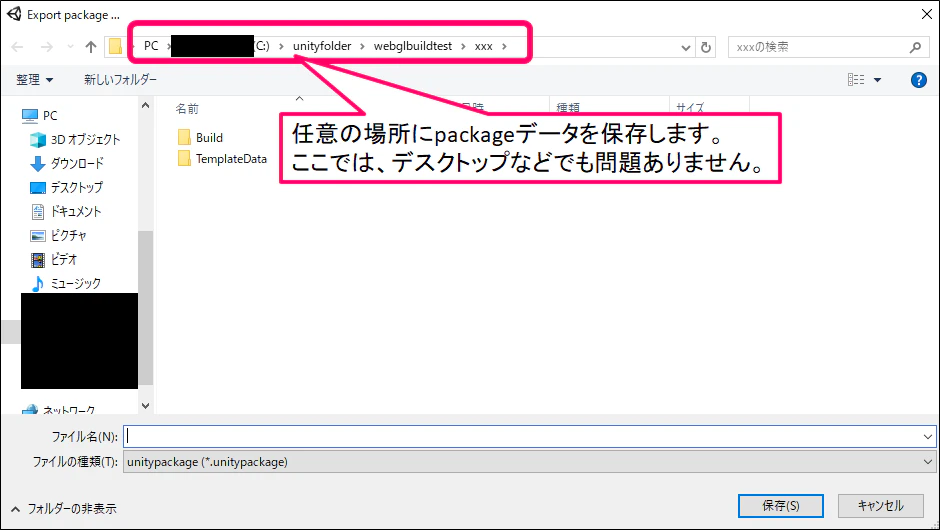Create a new folder with 新しいフォルダー

tap(120, 79)
